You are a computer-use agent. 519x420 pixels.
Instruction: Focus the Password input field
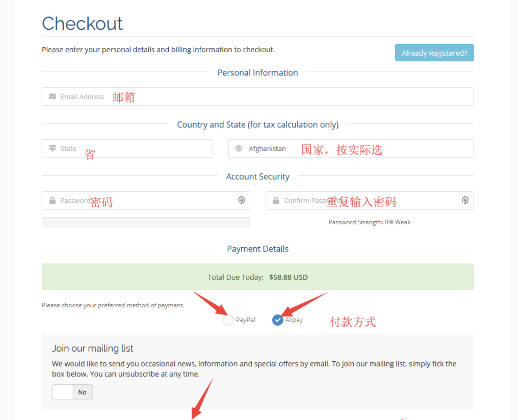(146, 200)
